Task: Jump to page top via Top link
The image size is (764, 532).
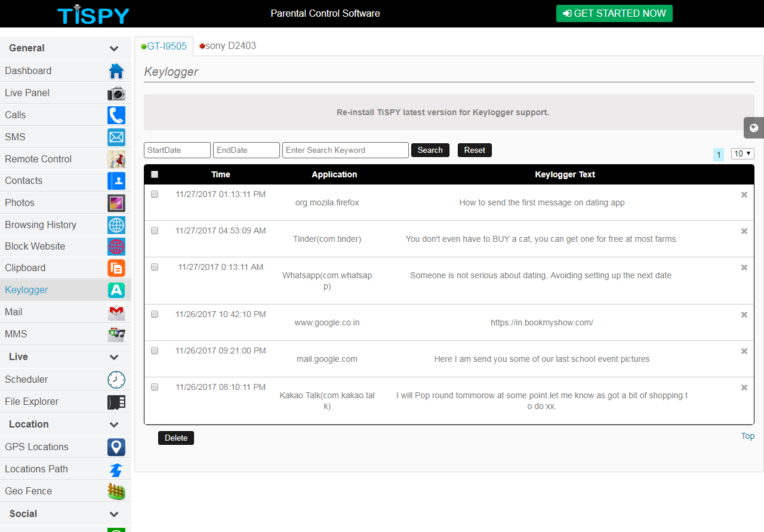Action: pos(748,436)
